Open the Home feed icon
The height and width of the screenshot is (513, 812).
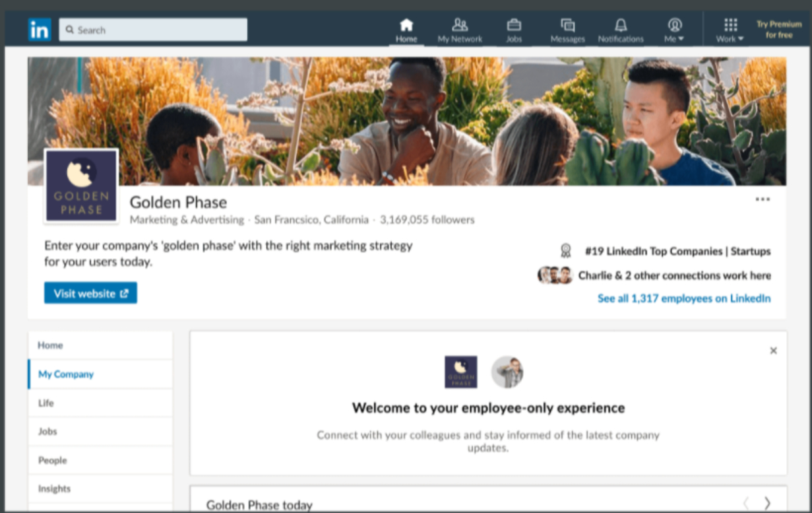406,29
